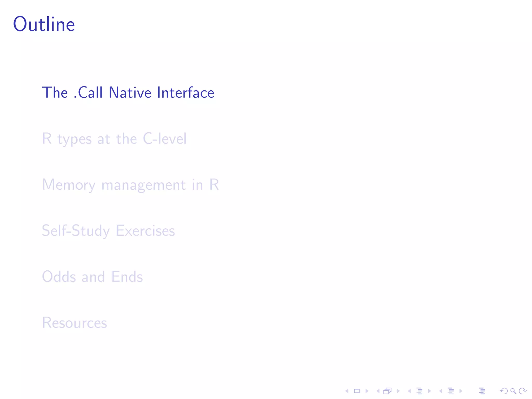Image resolution: width=532 pixels, height=399 pixels.
Task: Open 'Self-Study Exercises' section
Action: coord(109,231)
